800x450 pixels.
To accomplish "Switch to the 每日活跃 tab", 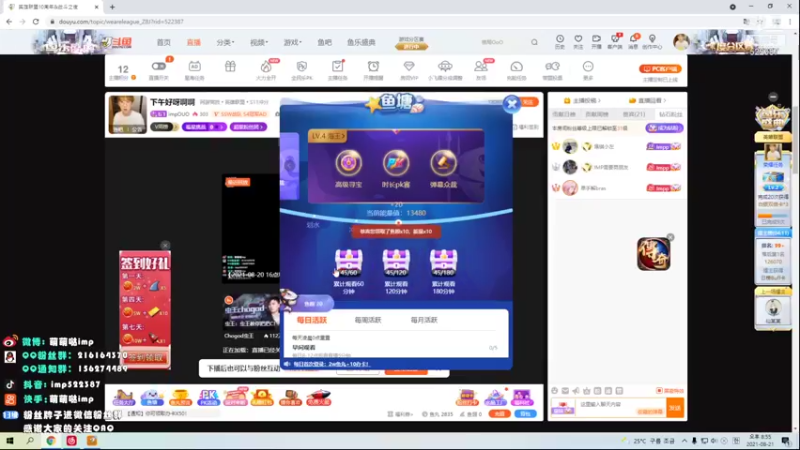I will coord(312,320).
